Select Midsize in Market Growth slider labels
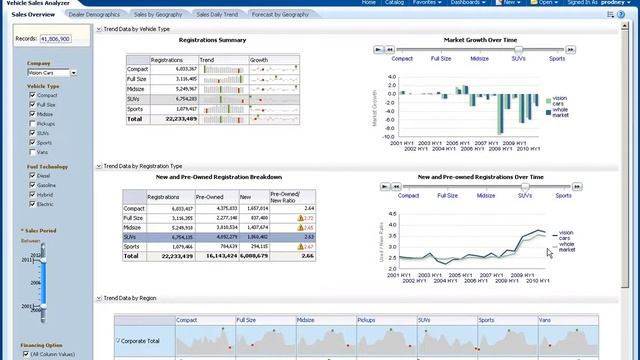The image size is (640, 360). point(480,59)
